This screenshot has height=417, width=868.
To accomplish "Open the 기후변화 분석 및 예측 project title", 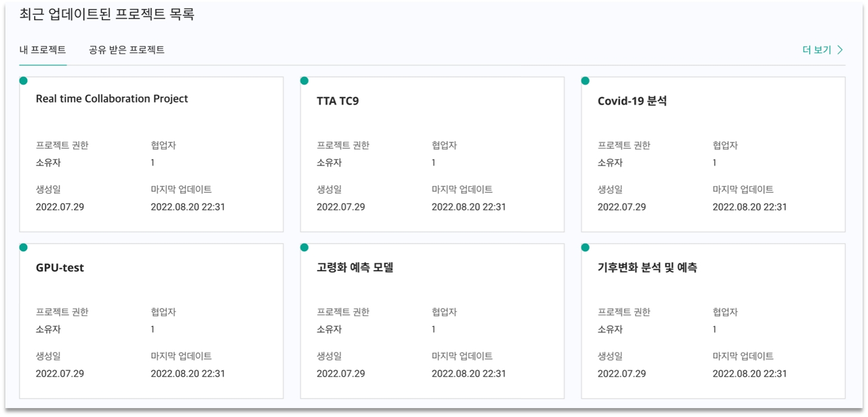I will (x=647, y=268).
